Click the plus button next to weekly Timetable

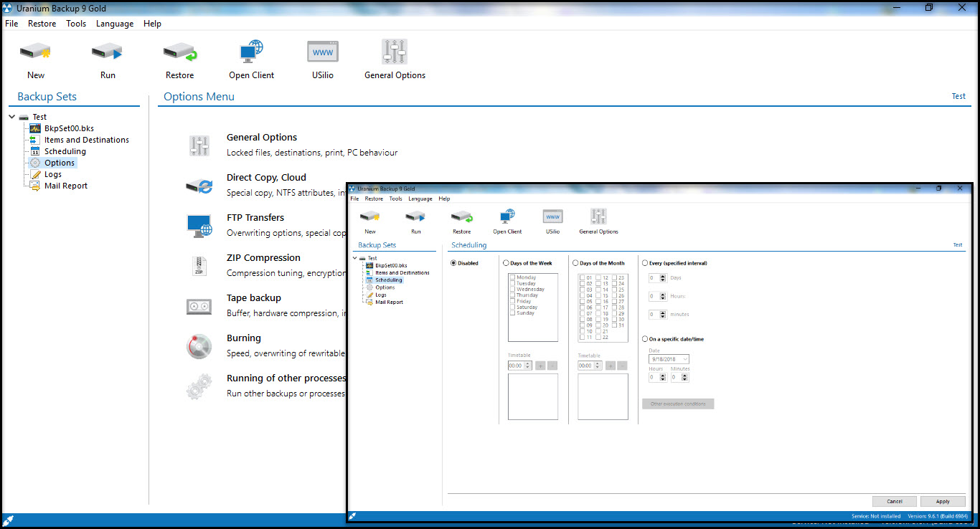(x=541, y=366)
